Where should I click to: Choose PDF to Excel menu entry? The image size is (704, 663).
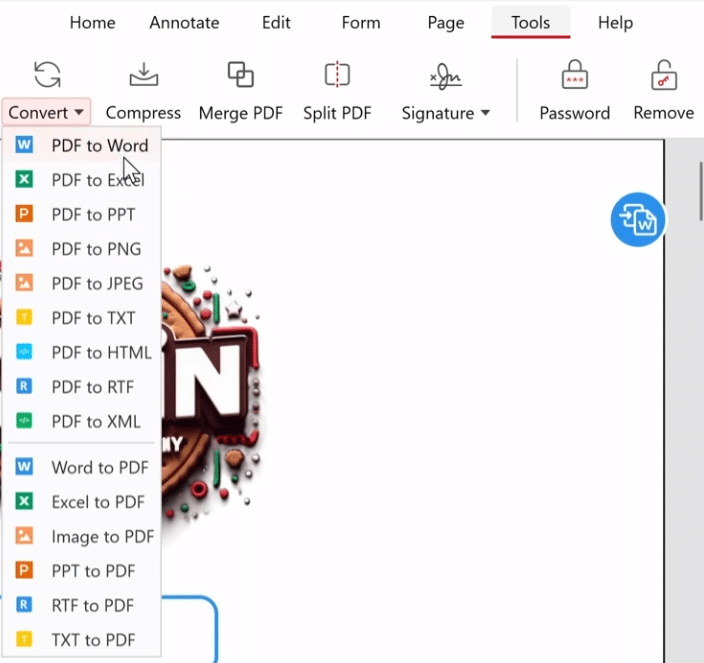(82, 180)
